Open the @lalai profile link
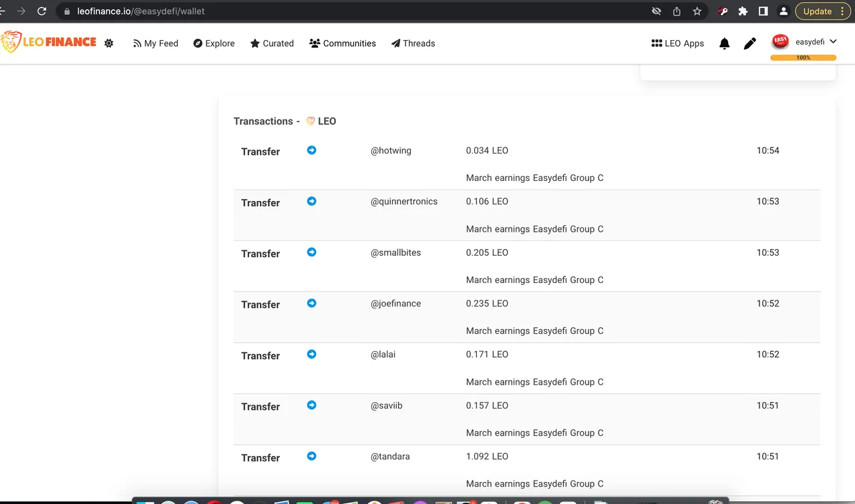855x504 pixels. click(383, 354)
